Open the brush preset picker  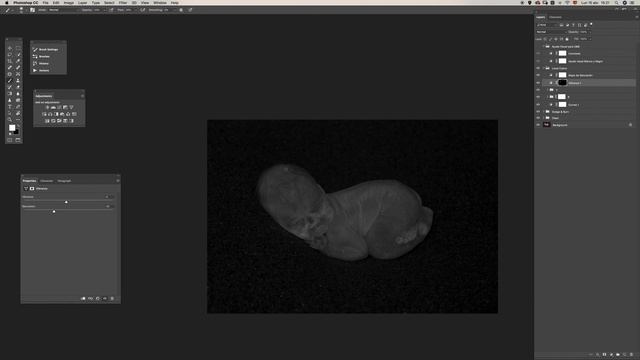click(21, 10)
